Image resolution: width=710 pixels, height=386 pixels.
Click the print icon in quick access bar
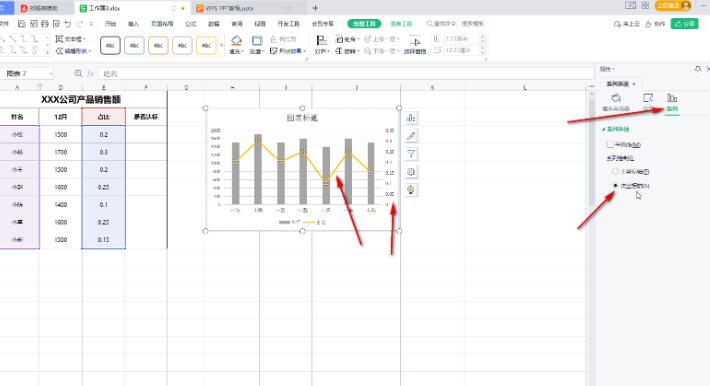tap(45, 24)
